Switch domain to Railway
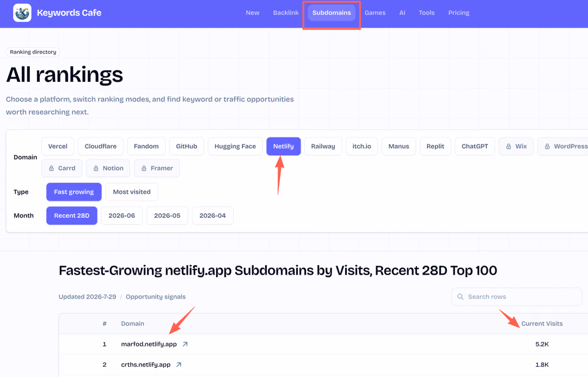The width and height of the screenshot is (588, 377). (x=323, y=147)
